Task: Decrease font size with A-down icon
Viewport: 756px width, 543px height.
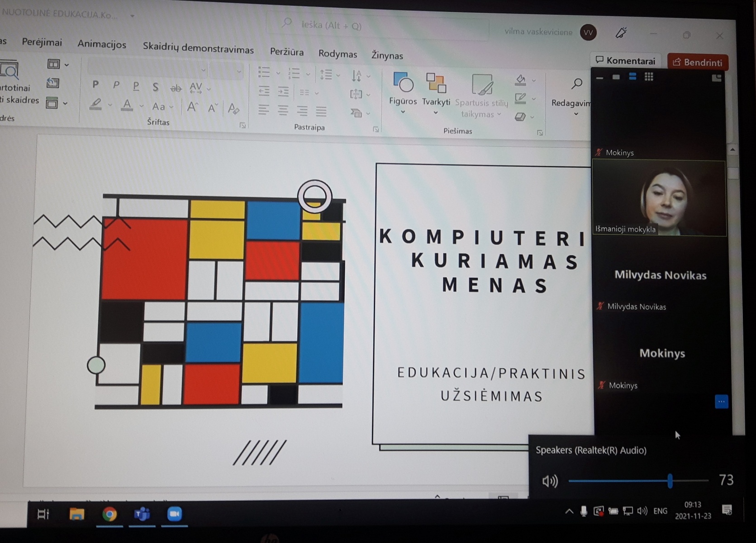Action: point(212,108)
